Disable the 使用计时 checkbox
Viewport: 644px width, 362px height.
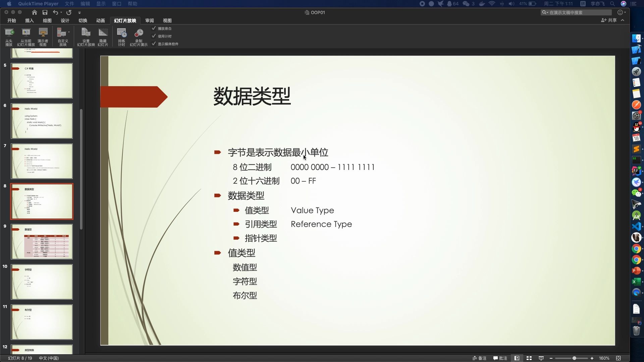coord(154,36)
